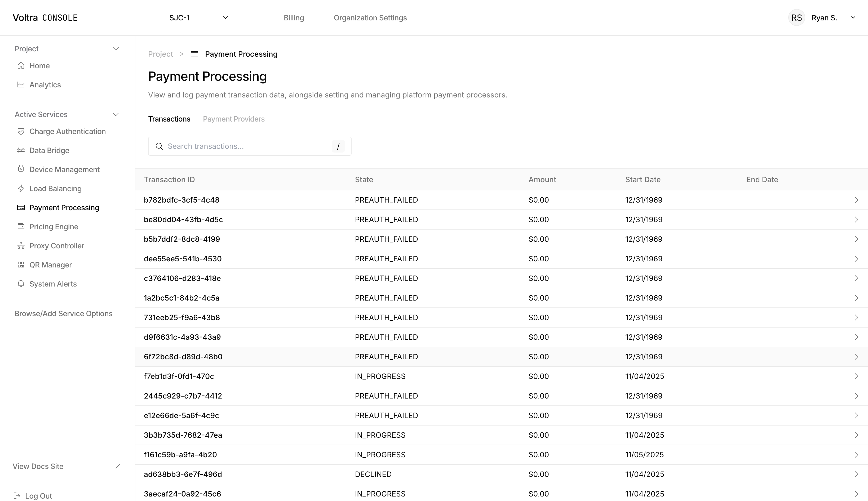The height and width of the screenshot is (501, 868).
Task: Open Charge Authentication service
Action: coord(67,131)
